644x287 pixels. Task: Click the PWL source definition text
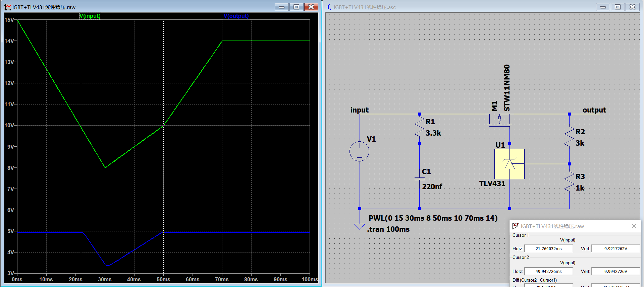point(433,218)
